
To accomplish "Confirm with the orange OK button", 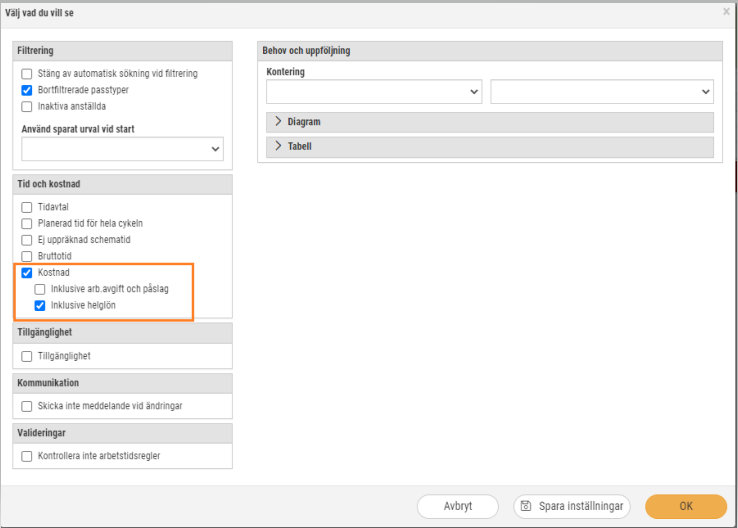I will pos(686,506).
